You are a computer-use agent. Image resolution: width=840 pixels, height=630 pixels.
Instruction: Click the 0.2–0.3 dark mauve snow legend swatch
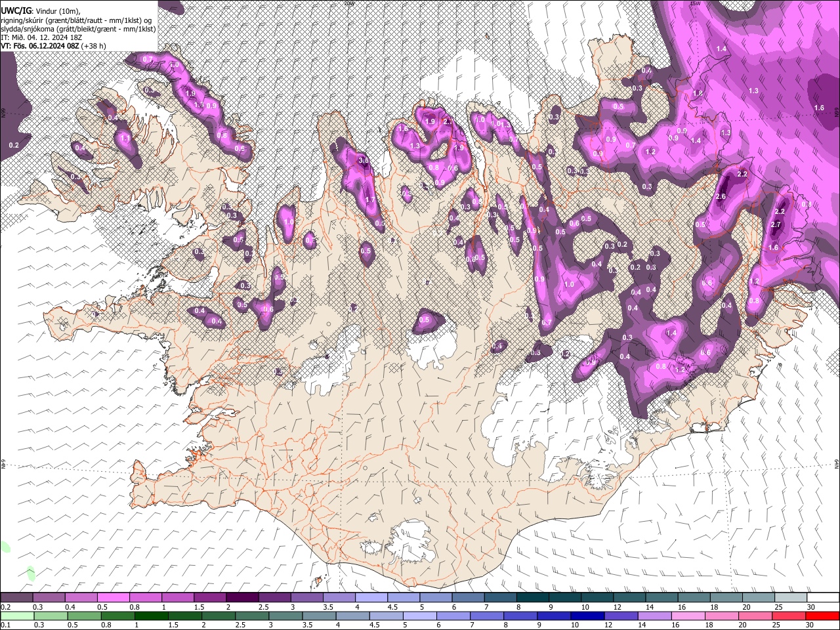tap(17, 597)
